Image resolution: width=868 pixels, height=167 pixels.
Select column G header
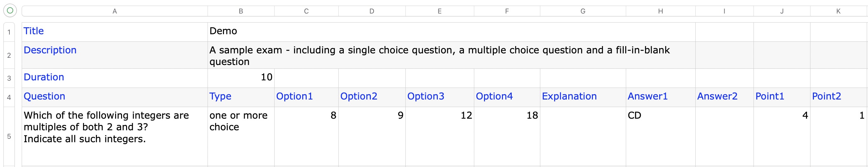click(x=583, y=11)
